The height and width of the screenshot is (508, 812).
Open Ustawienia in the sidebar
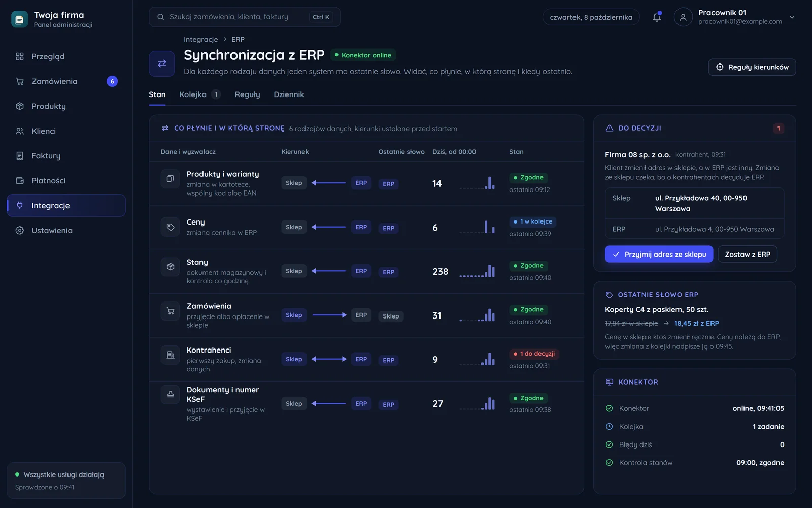[x=66, y=231]
